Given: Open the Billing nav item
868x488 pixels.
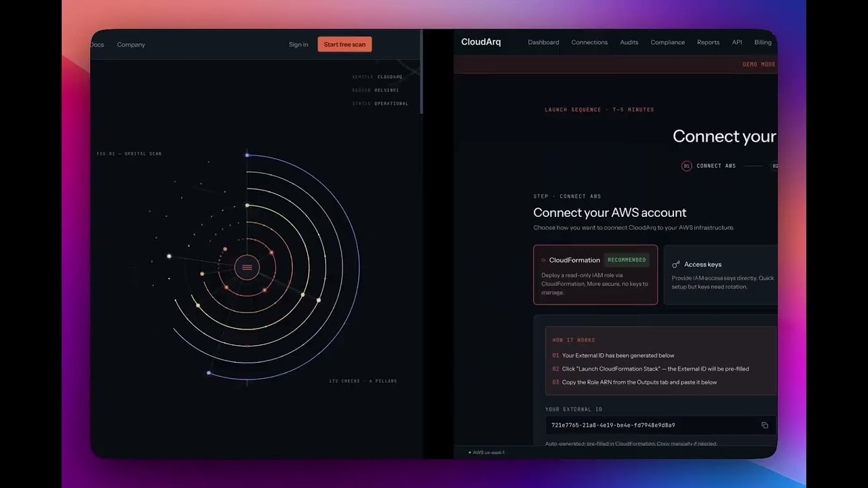Looking at the screenshot, I should pos(763,42).
